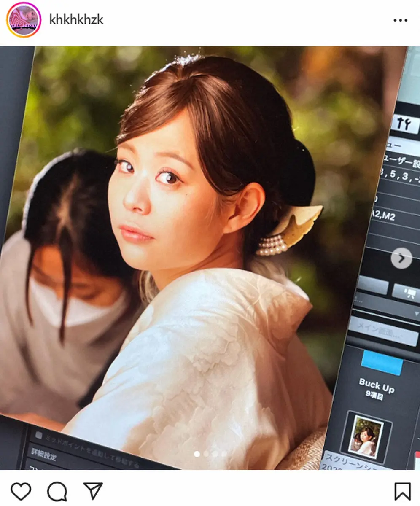420x506 pixels.
Task: Open the three-dot more options menu
Action: click(x=400, y=20)
